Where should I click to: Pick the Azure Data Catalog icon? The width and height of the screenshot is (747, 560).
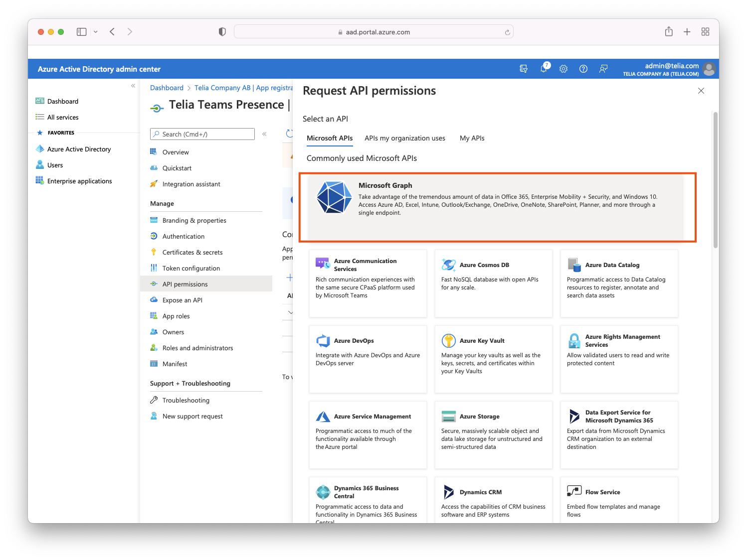coord(574,265)
